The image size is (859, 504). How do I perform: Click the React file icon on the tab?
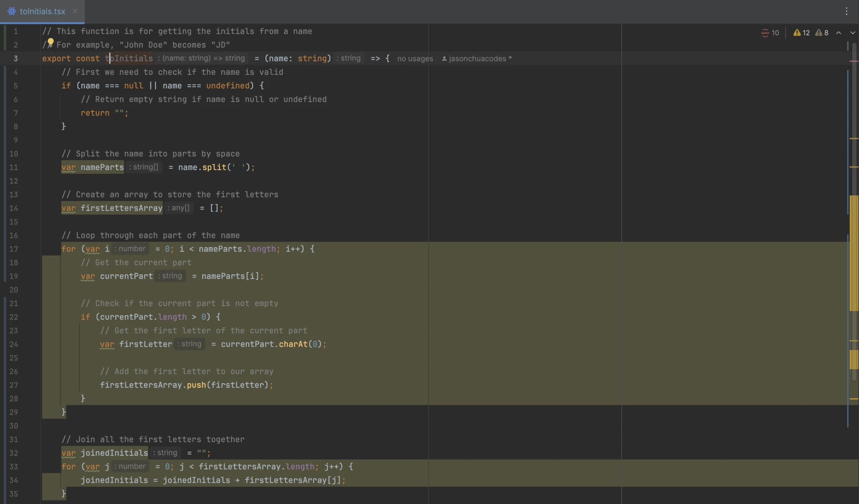[12, 11]
